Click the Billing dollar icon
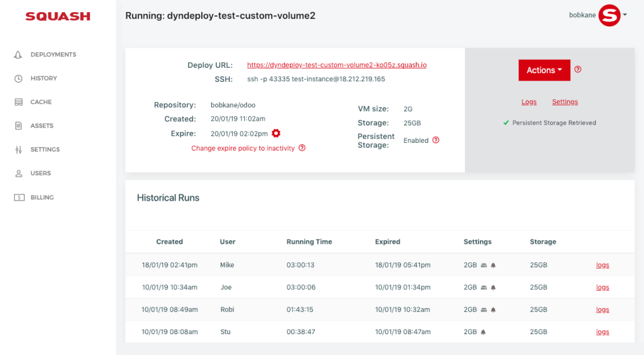 click(x=19, y=197)
